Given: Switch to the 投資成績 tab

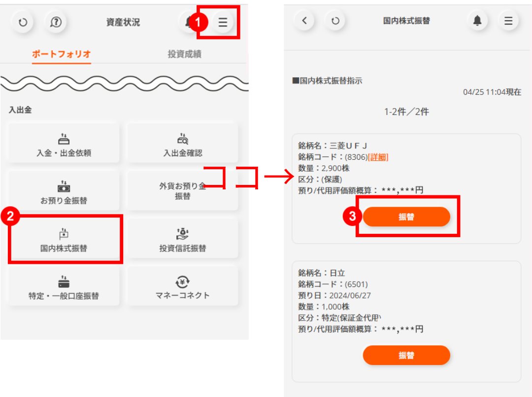Looking at the screenshot, I should pos(184,54).
